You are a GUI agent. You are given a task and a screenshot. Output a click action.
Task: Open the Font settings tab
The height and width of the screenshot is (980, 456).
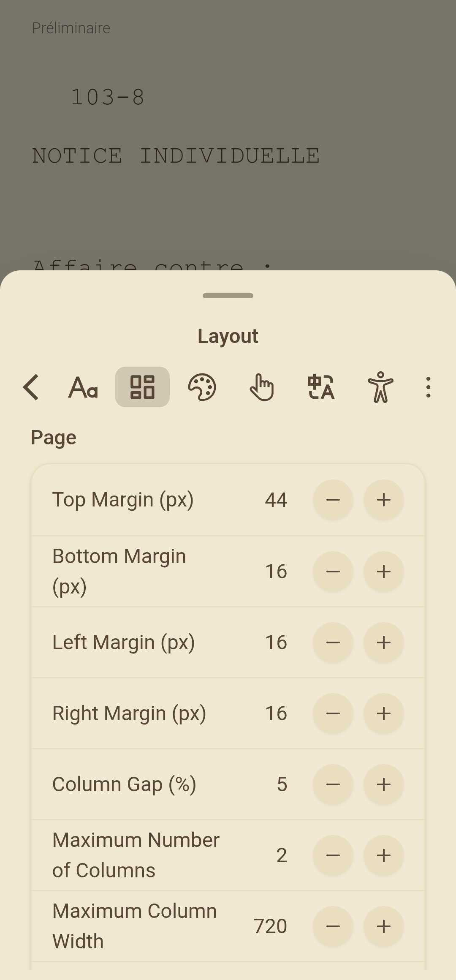coord(83,387)
